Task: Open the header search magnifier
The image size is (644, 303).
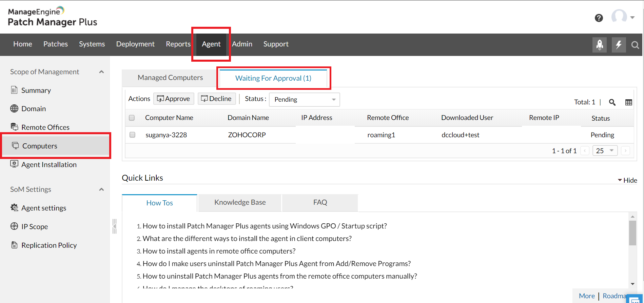Action: (x=635, y=45)
